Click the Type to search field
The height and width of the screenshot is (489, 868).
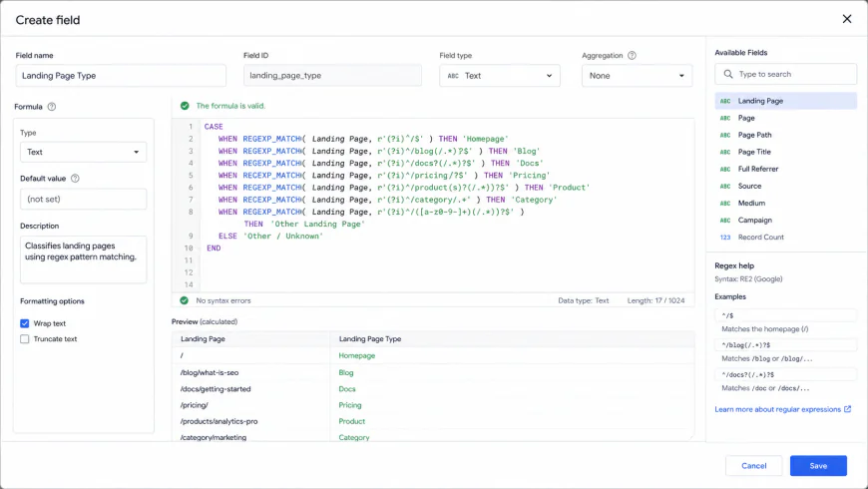785,74
